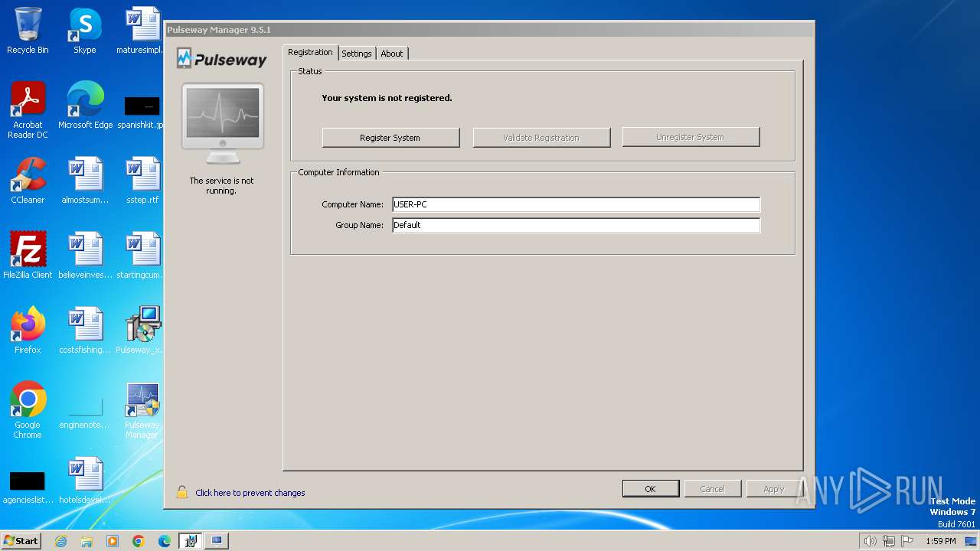This screenshot has height=551, width=980.
Task: Open the Action Center flag icon
Action: click(x=907, y=541)
